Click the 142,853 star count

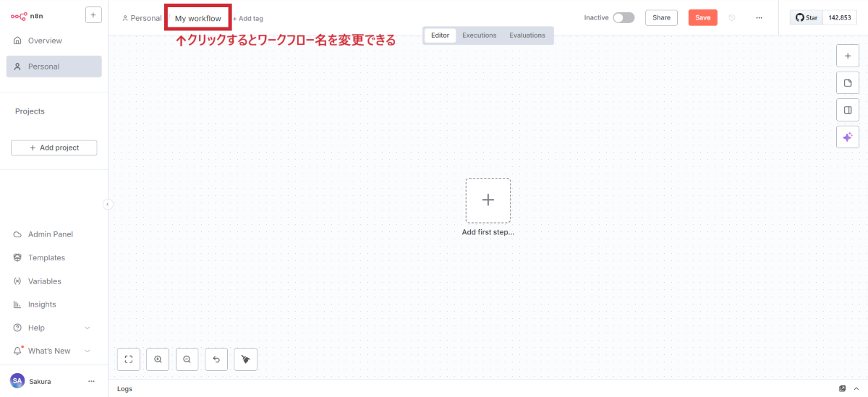point(839,17)
